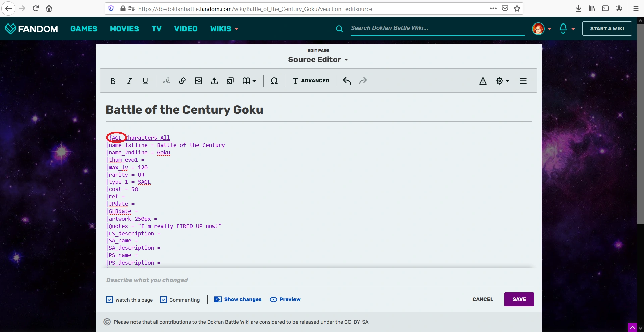The image size is (644, 332).
Task: Select the browser address bar URL
Action: tap(255, 9)
